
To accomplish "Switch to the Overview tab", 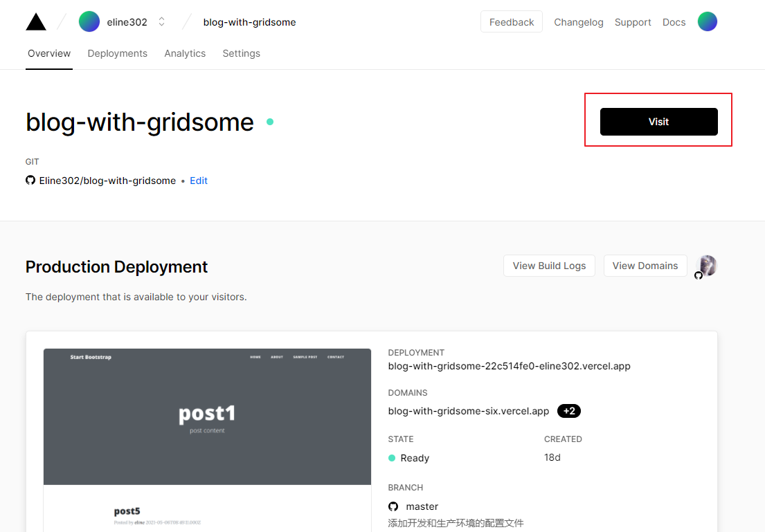I will pyautogui.click(x=49, y=54).
